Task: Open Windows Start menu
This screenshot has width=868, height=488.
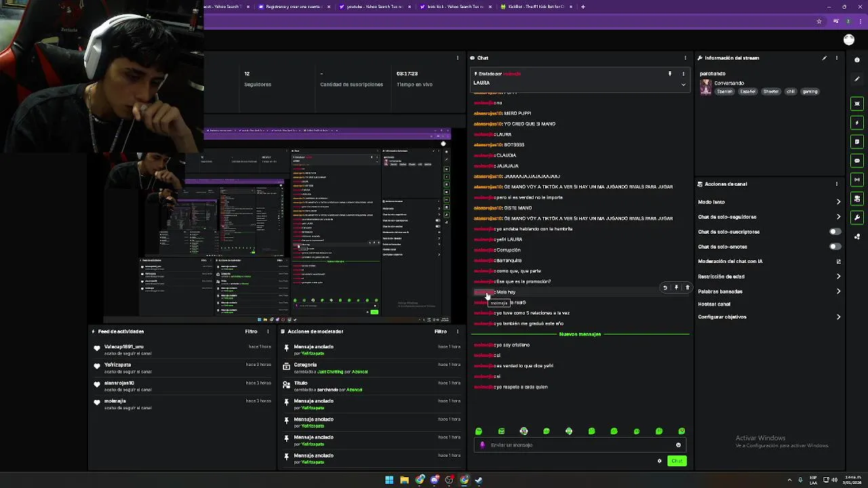Action: [x=389, y=480]
